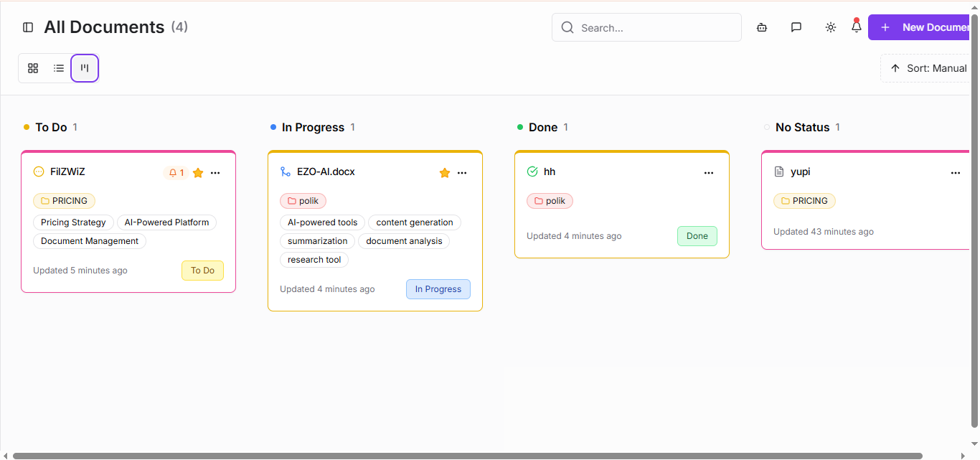Click the Done column header
Viewport: 980px width, 460px height.
click(543, 127)
